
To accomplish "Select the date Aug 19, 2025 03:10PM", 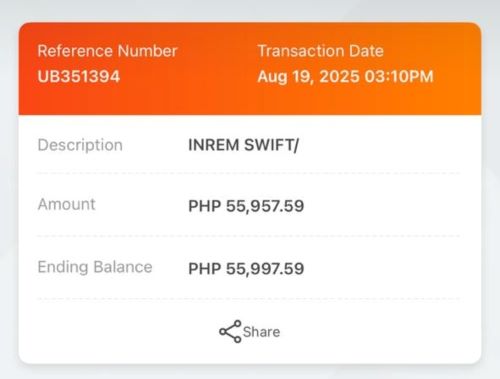I will coord(345,77).
